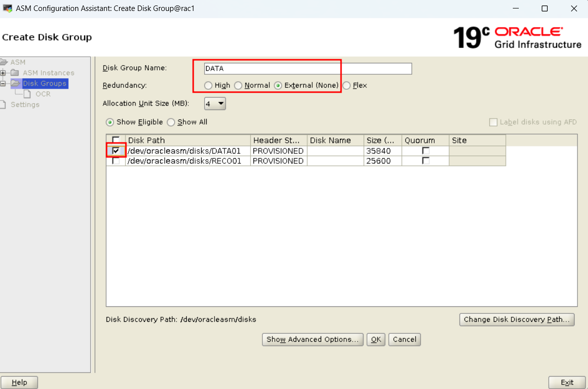Select the ASM Instances tree item
The height and width of the screenshot is (389, 588).
pos(48,73)
